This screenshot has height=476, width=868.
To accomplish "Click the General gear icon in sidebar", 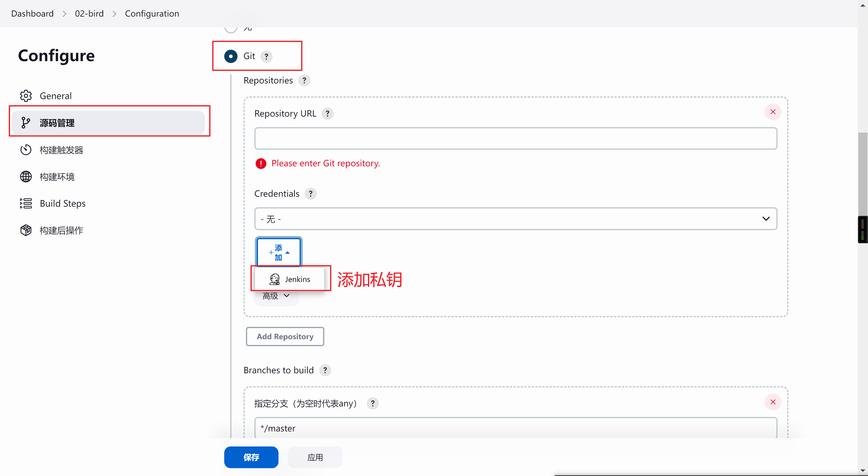I will (x=26, y=96).
